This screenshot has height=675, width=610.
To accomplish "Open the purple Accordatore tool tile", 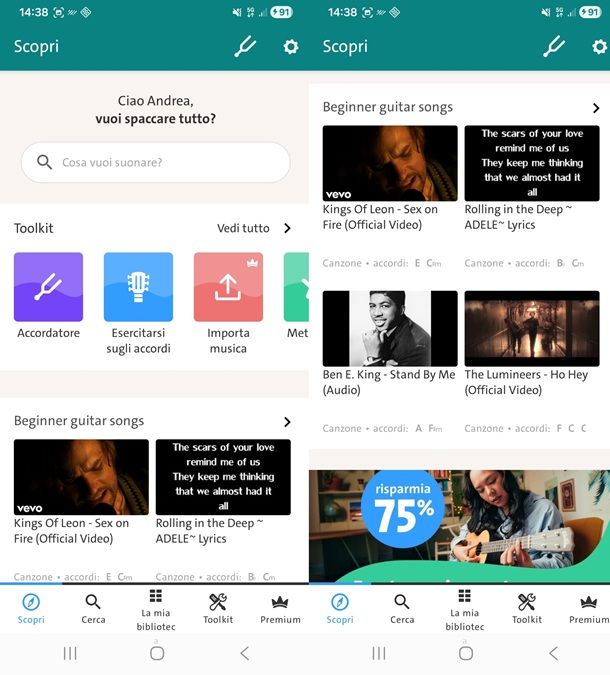I will tap(48, 287).
